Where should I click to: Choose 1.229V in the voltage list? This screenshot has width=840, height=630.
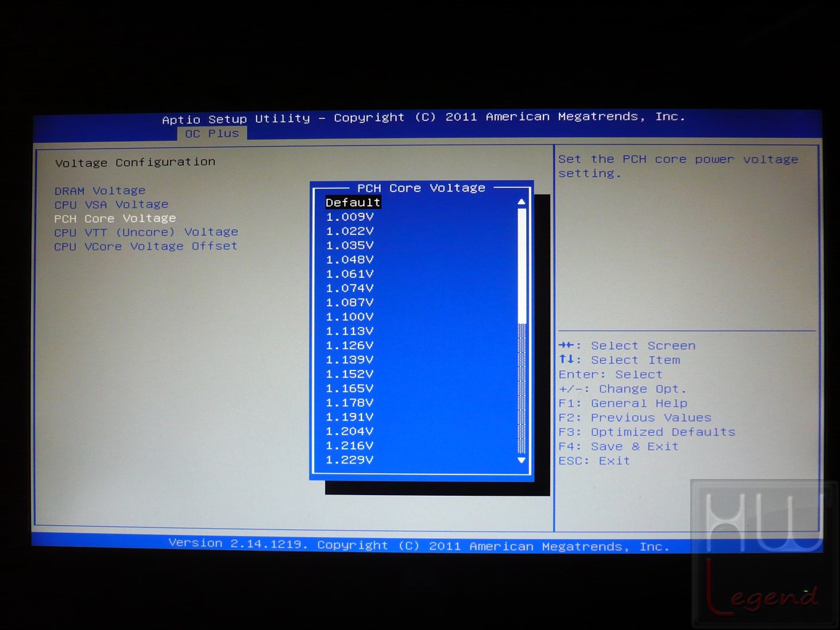point(350,461)
